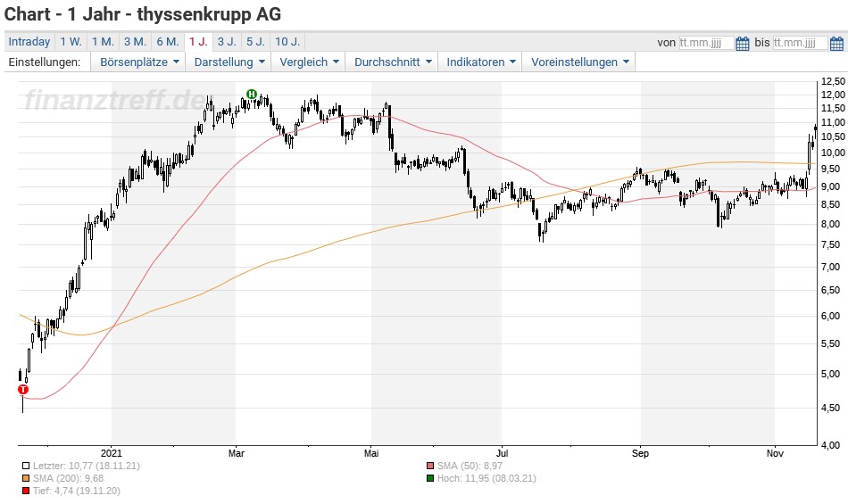The image size is (848, 504).
Task: Click the 'bis' end date input field
Action: click(800, 43)
